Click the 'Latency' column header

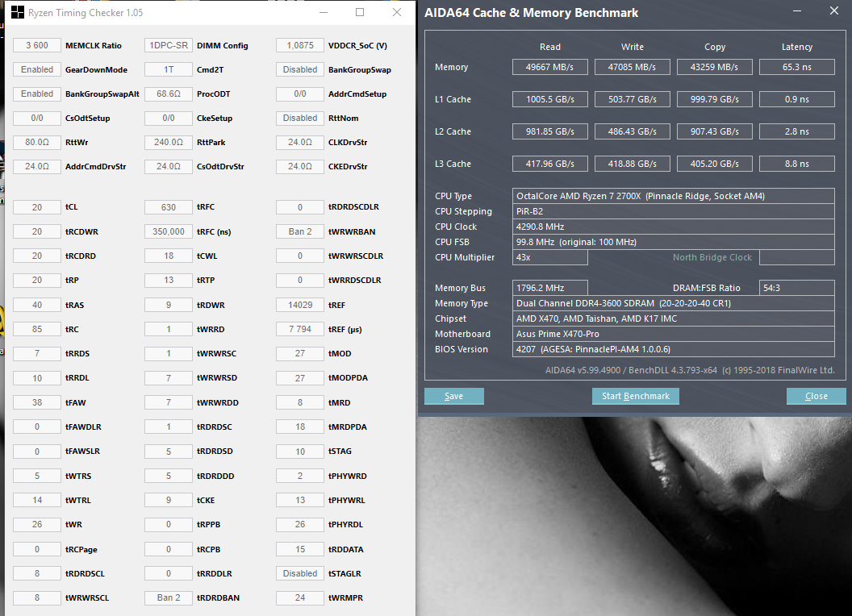[797, 47]
